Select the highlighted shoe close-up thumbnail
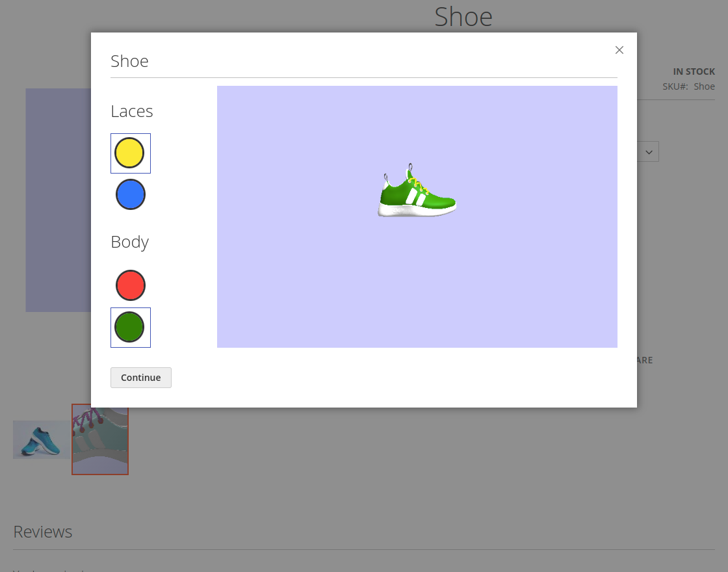Viewport: 728px width, 572px height. pyautogui.click(x=100, y=439)
